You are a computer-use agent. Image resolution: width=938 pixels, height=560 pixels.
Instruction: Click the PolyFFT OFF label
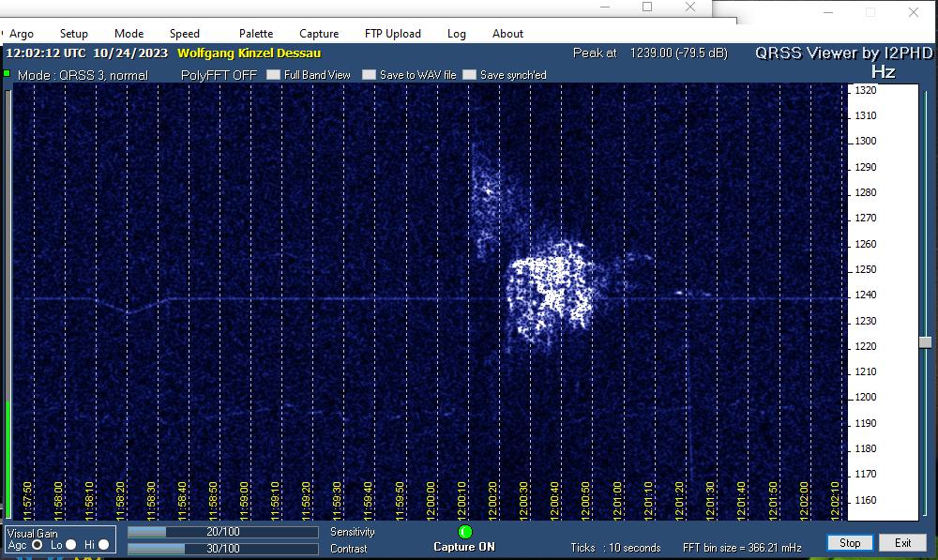coord(219,75)
